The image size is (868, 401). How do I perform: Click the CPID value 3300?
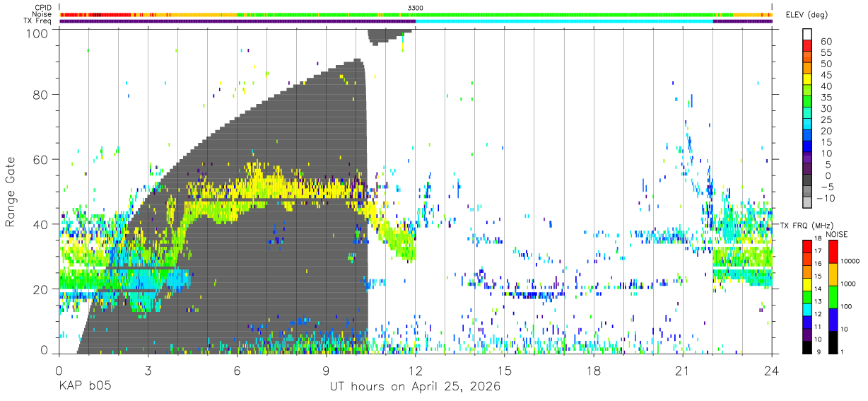tap(416, 7)
